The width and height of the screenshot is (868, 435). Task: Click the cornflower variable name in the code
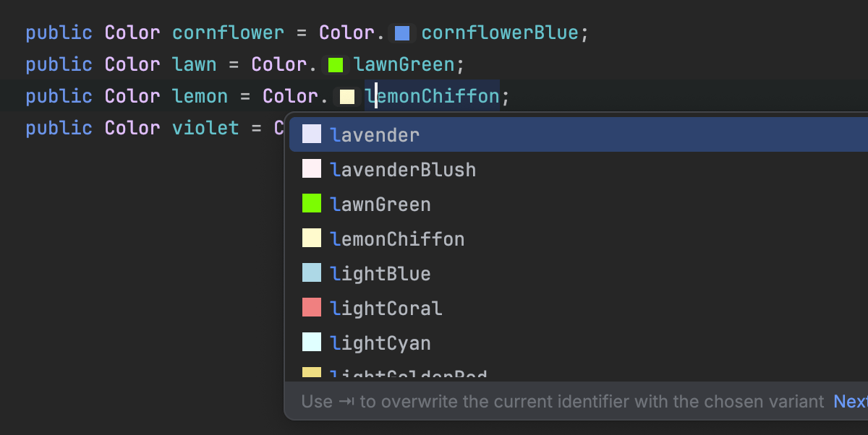[228, 33]
